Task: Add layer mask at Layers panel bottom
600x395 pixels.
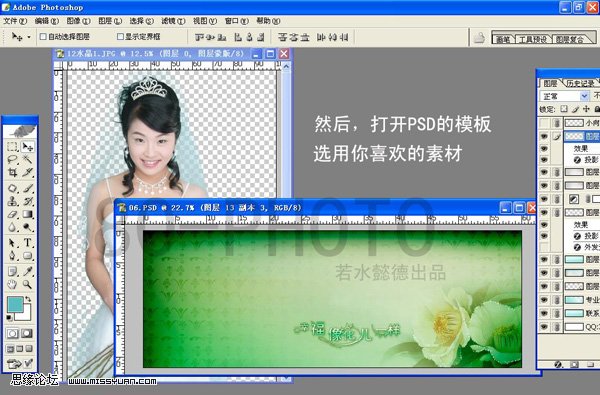Action: pyautogui.click(x=574, y=365)
